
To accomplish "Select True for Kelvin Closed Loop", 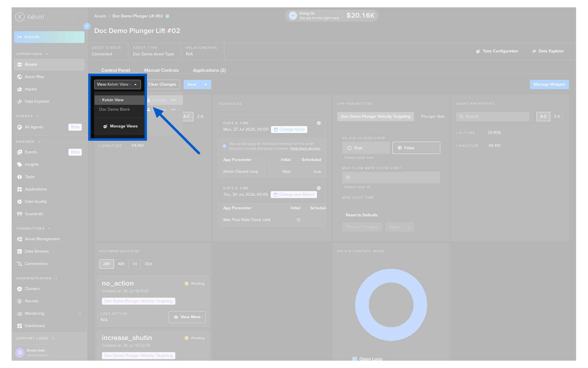I will coord(366,148).
